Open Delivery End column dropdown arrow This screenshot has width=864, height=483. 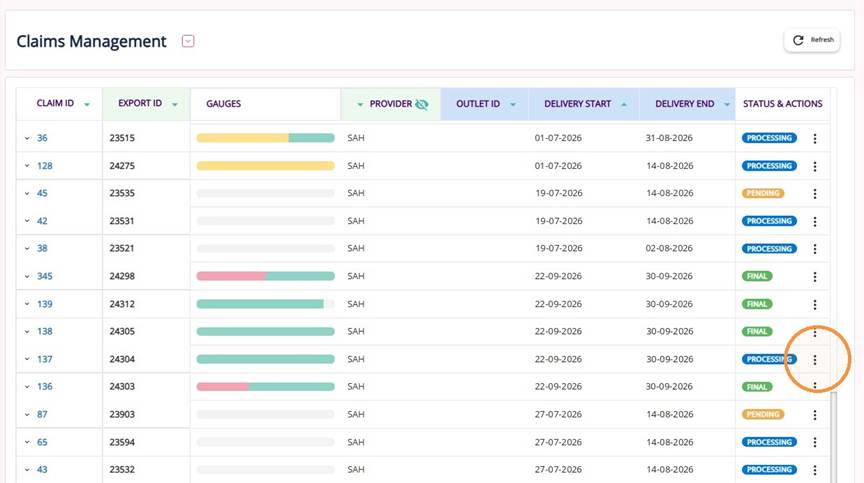727,105
